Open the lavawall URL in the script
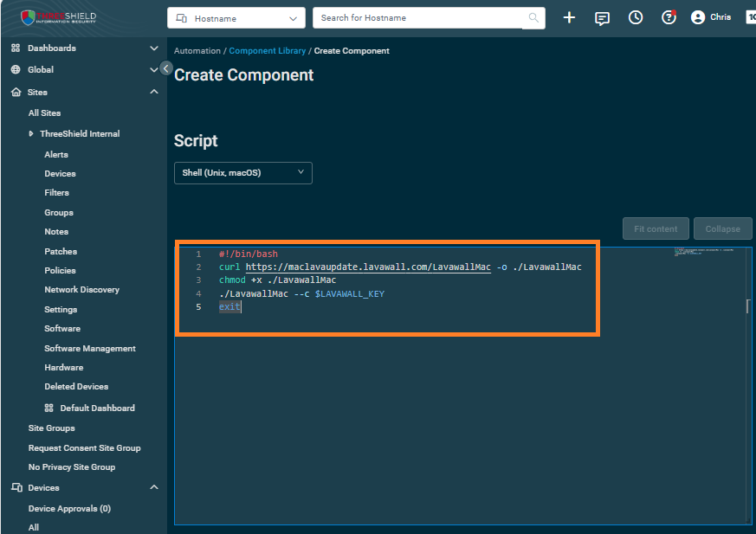This screenshot has width=756, height=534. coord(368,267)
